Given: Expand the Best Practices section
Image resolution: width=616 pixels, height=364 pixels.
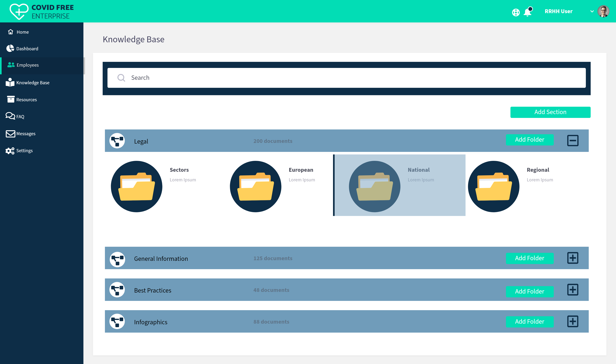Looking at the screenshot, I should click(x=573, y=290).
